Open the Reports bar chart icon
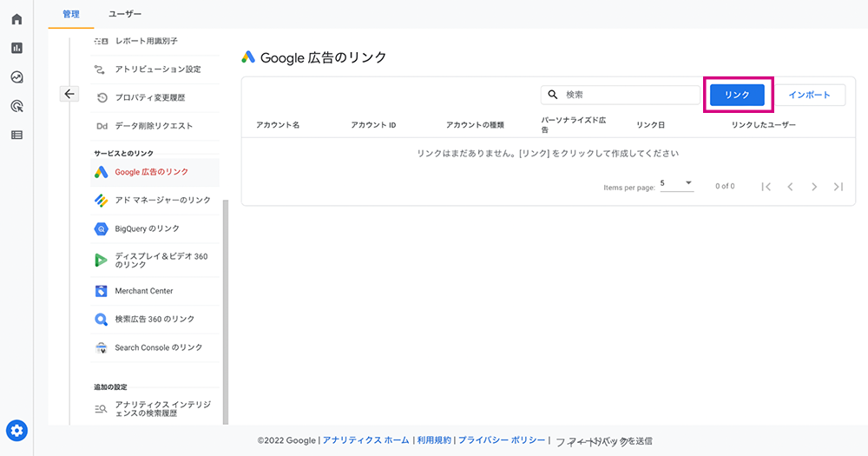This screenshot has width=868, height=456. tap(16, 48)
